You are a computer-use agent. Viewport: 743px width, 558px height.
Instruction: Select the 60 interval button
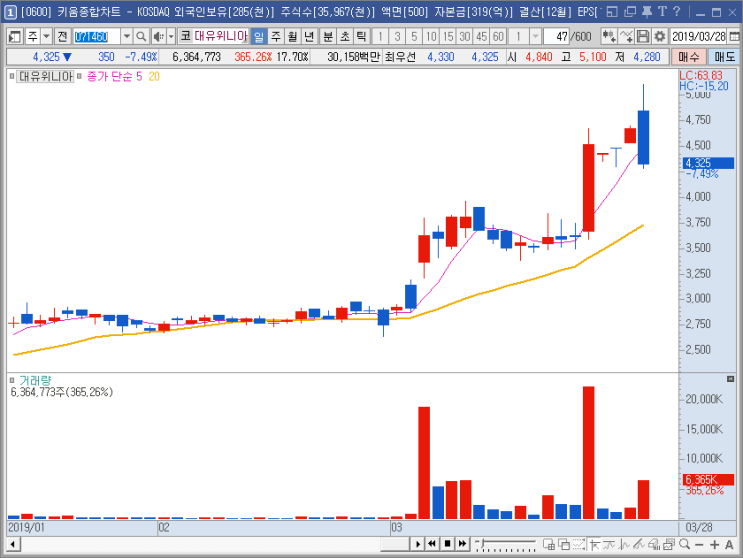click(x=498, y=36)
